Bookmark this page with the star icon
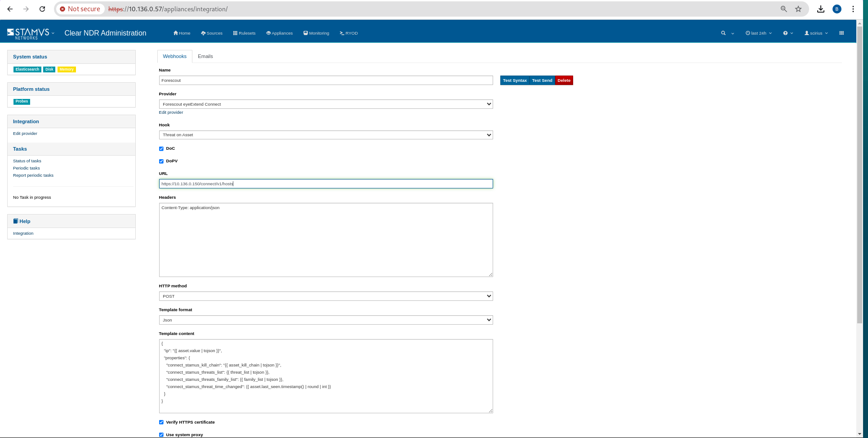Image resolution: width=868 pixels, height=438 pixels. tap(798, 9)
